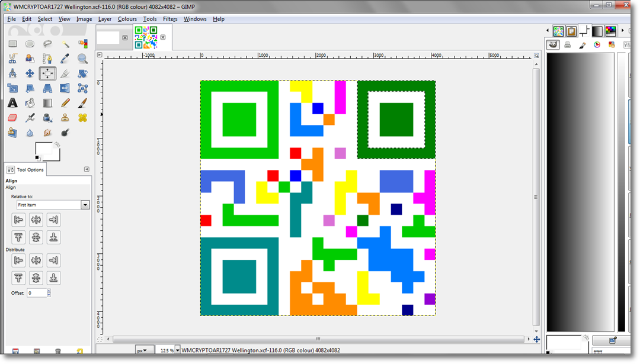Choose the Scale tool
Viewport: 640px width, 364px height.
pos(12,88)
